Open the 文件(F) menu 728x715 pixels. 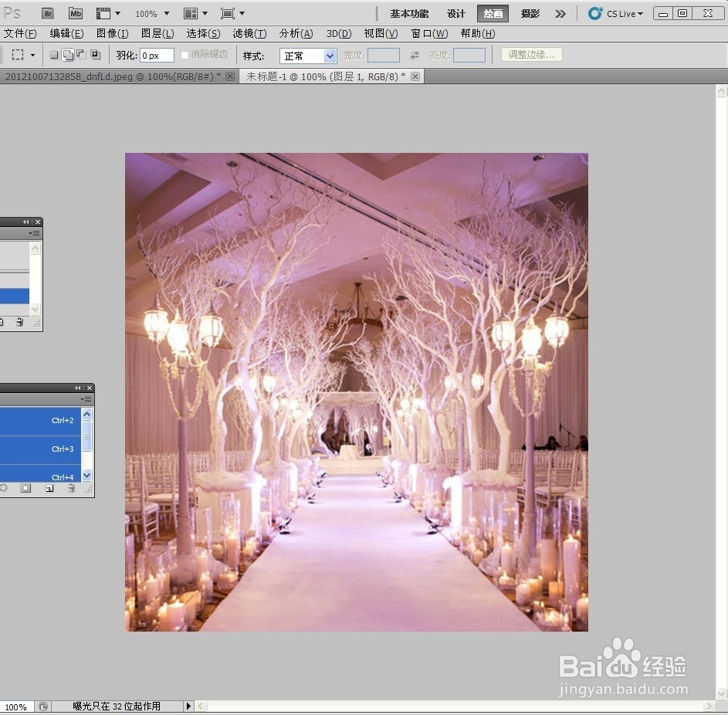[x=20, y=33]
